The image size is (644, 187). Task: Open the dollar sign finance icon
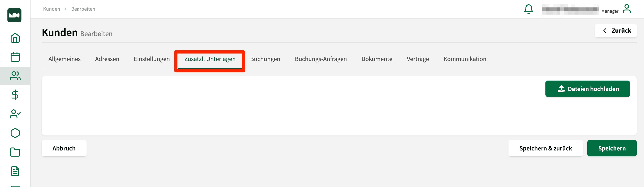15,95
